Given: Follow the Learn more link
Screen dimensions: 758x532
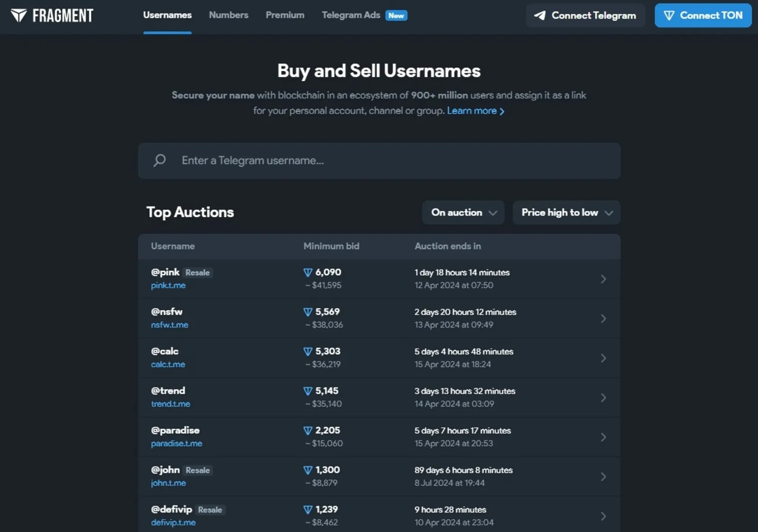Looking at the screenshot, I should click(476, 111).
